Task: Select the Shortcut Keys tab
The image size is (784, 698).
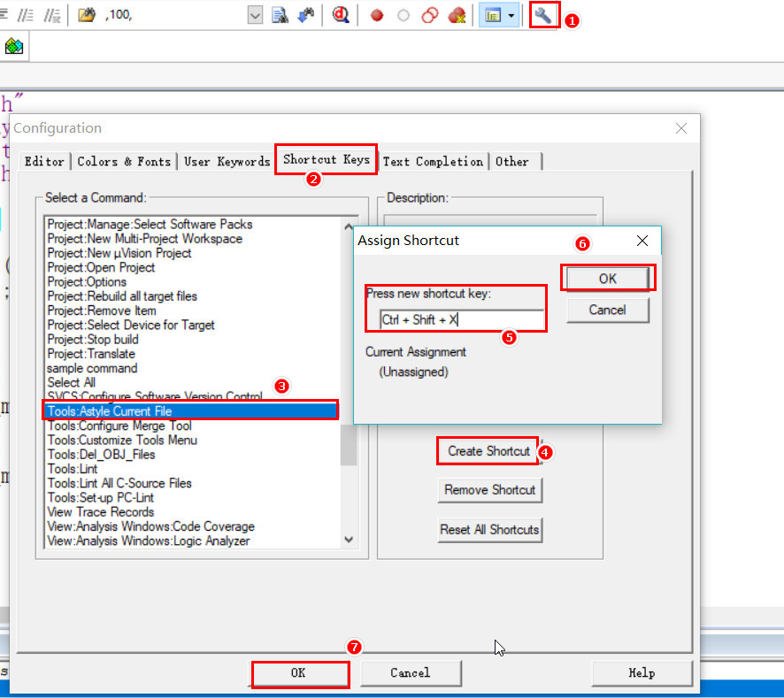Action: pyautogui.click(x=327, y=159)
